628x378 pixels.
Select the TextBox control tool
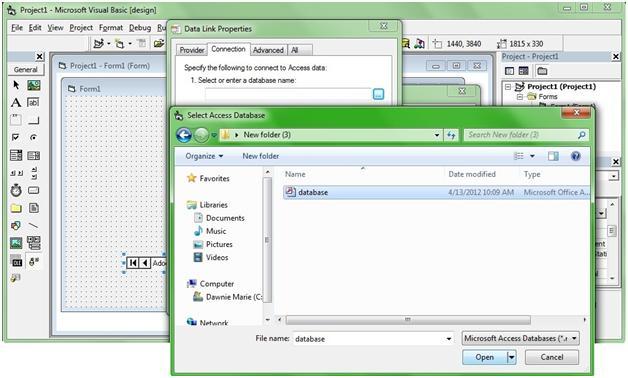click(34, 103)
